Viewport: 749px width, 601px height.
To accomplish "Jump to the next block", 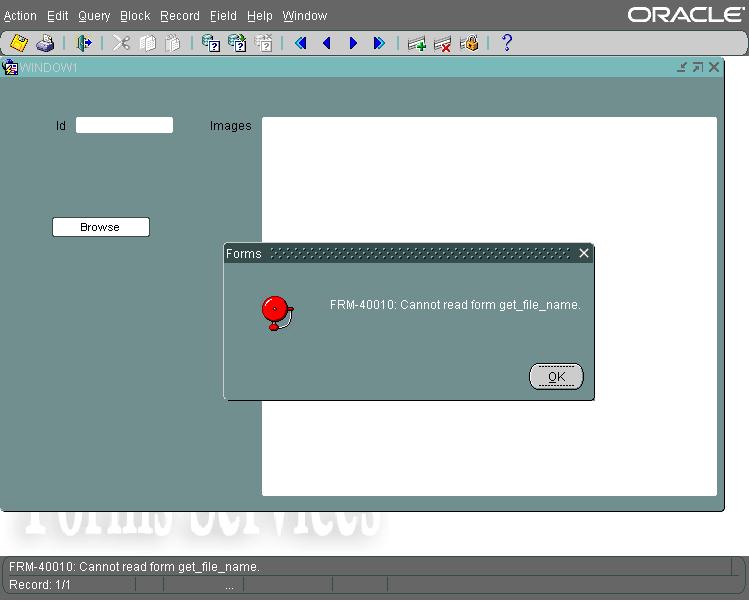I will [379, 43].
